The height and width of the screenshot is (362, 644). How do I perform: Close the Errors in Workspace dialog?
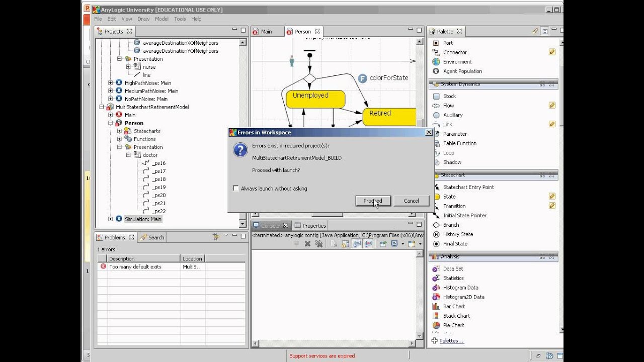(429, 132)
